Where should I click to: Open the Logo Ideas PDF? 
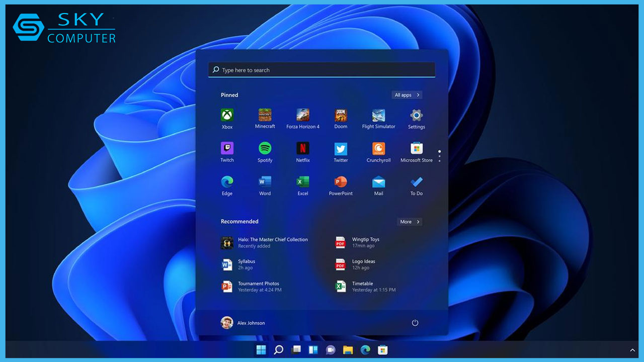tap(356, 264)
